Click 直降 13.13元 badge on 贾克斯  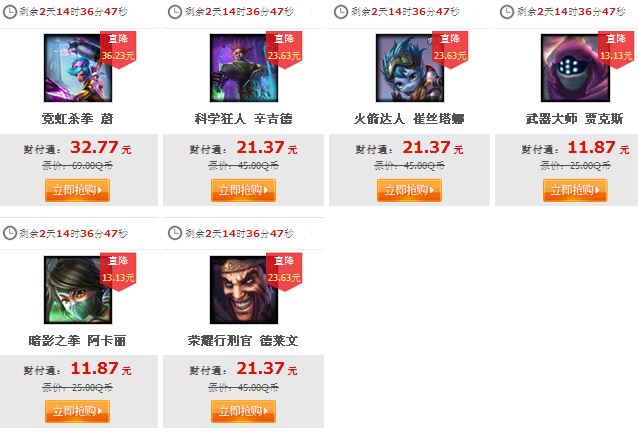tap(616, 49)
